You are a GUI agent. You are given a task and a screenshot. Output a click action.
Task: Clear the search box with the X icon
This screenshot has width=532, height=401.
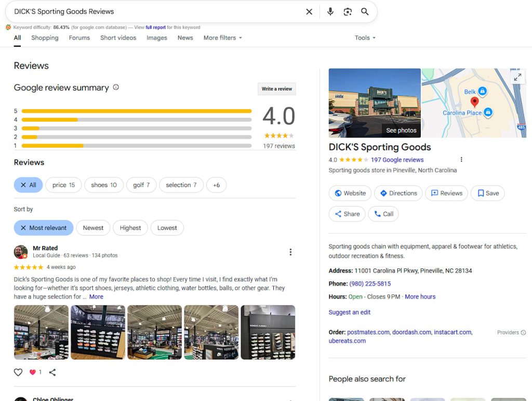tap(309, 12)
